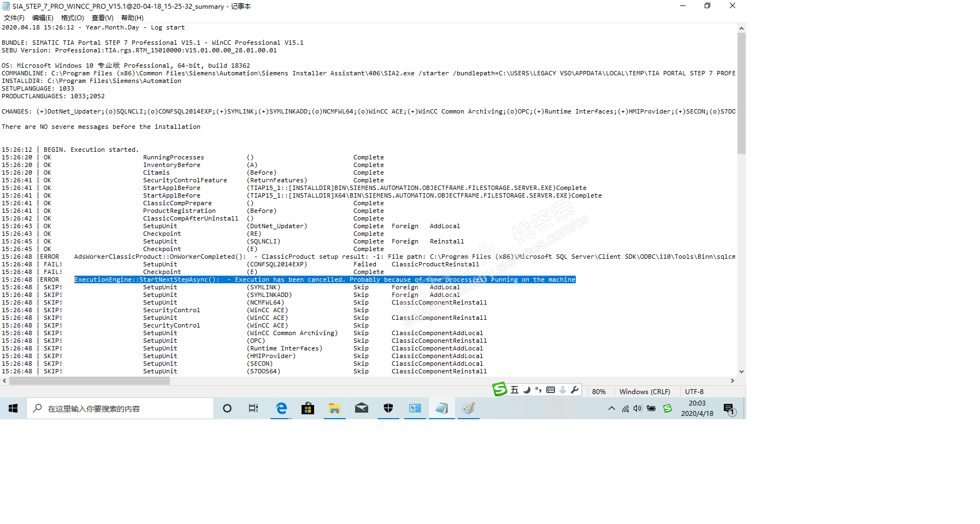980x524 pixels.
Task: Click the battery icon in the tray
Action: click(651, 408)
